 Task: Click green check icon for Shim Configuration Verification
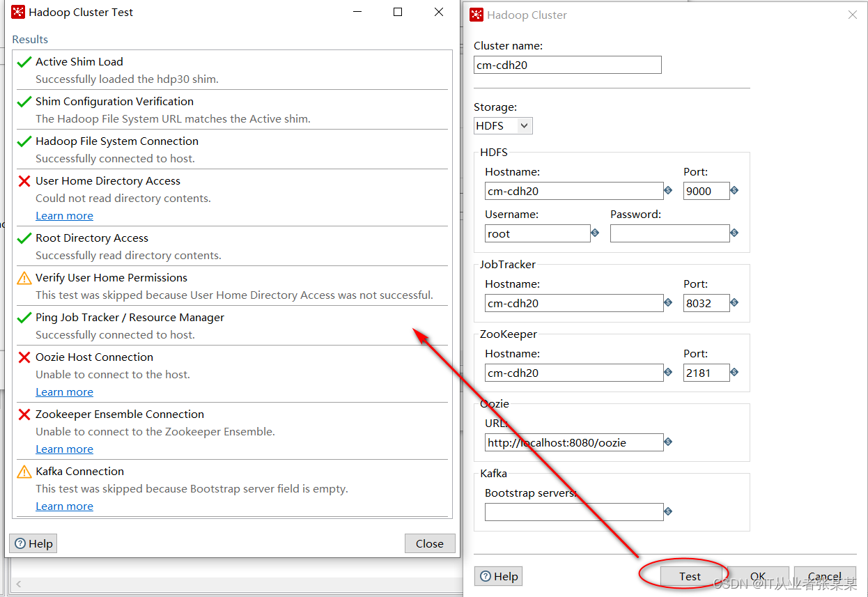[24, 102]
